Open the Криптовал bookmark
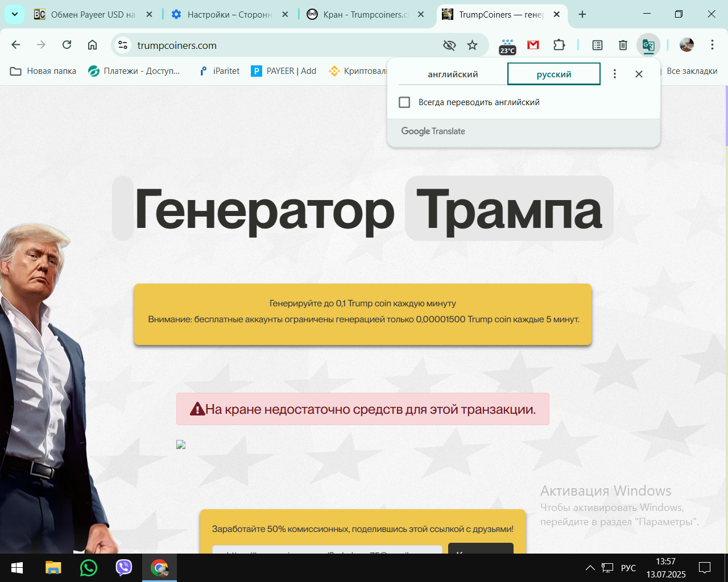 (x=358, y=71)
